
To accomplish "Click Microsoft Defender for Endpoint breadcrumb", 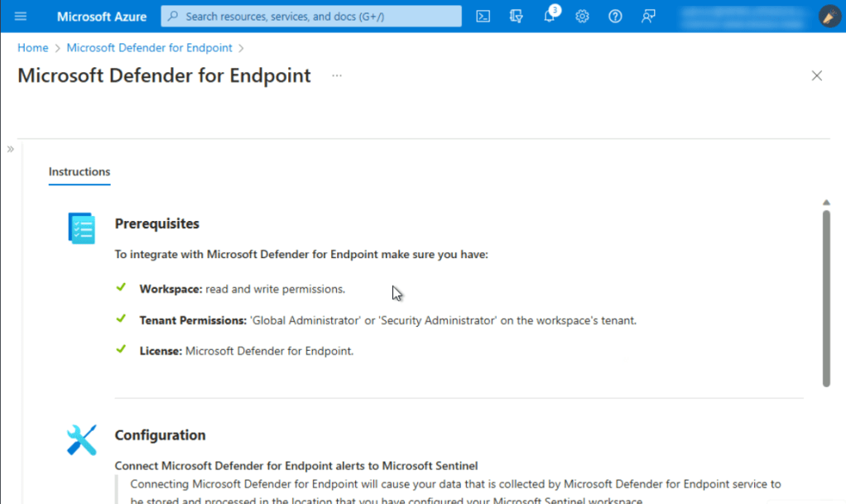I will [149, 48].
